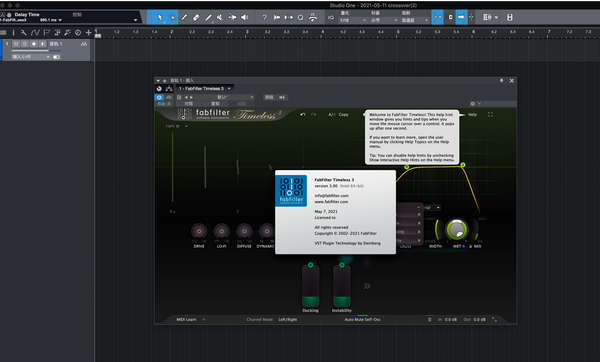
Task: Click Channel Mode Left/Right setting
Action: tap(288, 320)
